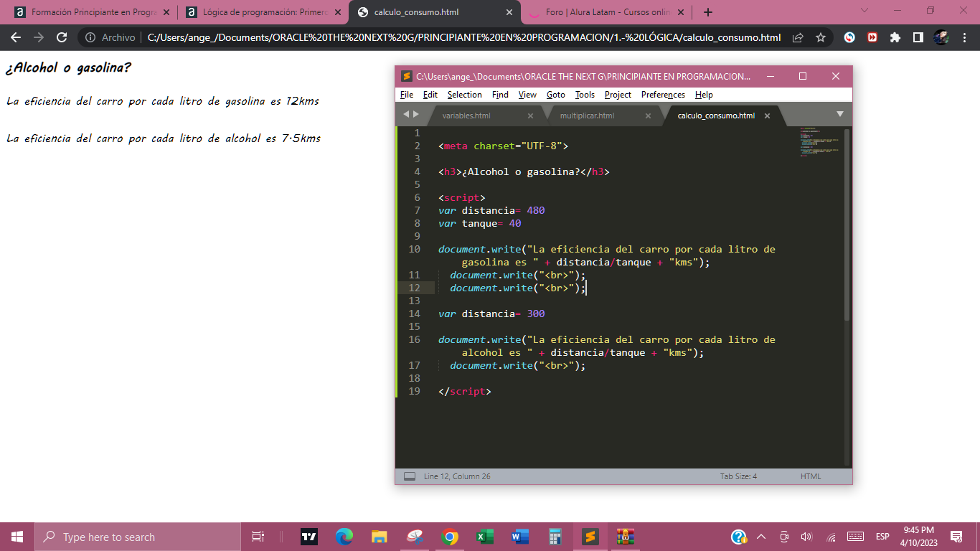Toggle the side bar icon in status bar
980x551 pixels.
coord(410,476)
